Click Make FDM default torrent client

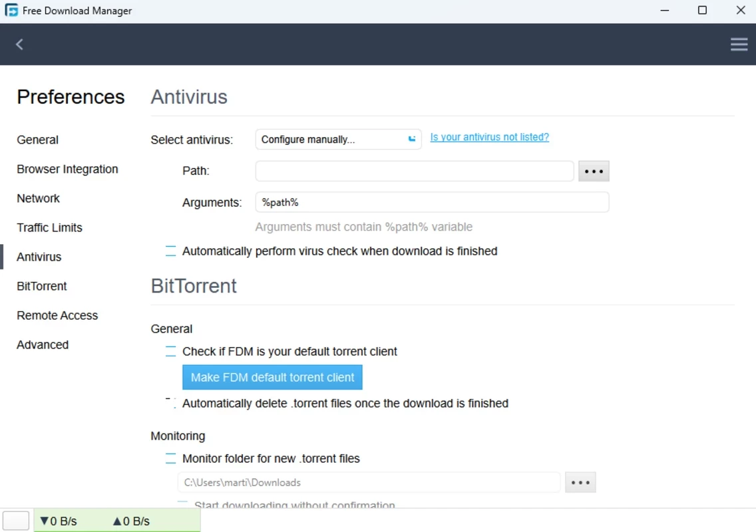272,377
